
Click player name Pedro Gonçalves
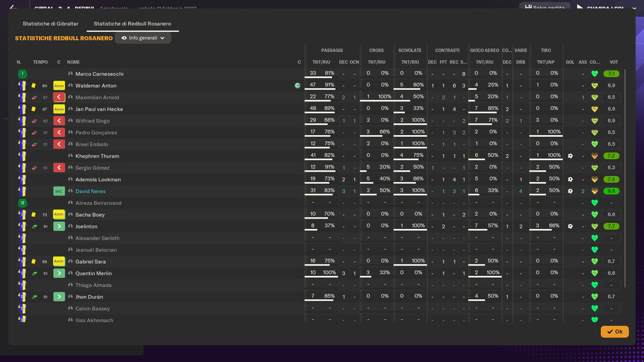[x=96, y=133]
